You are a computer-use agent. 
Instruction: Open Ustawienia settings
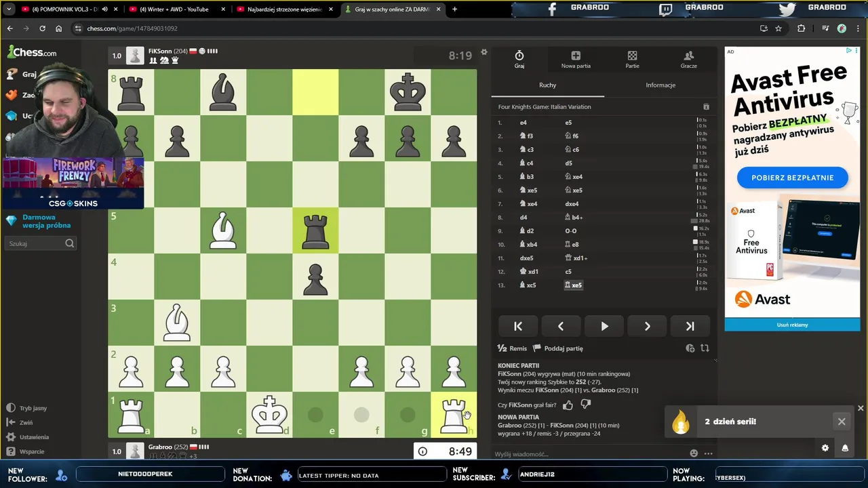point(28,437)
